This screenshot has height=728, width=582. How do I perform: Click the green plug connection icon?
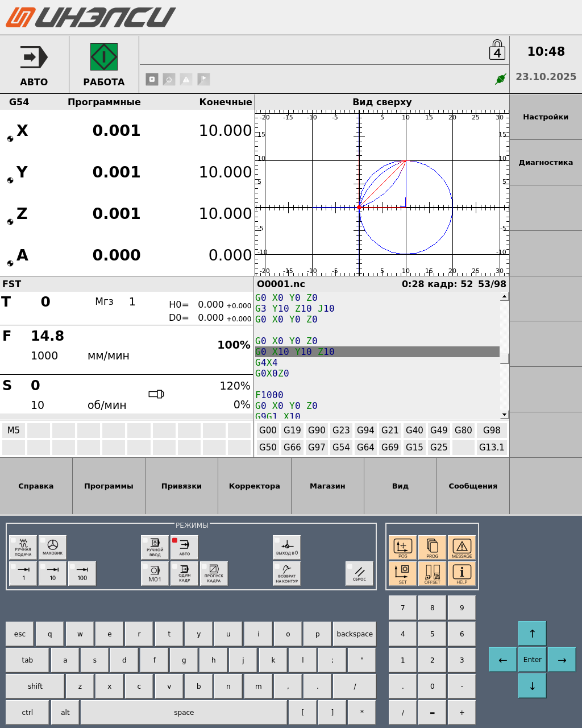click(500, 79)
